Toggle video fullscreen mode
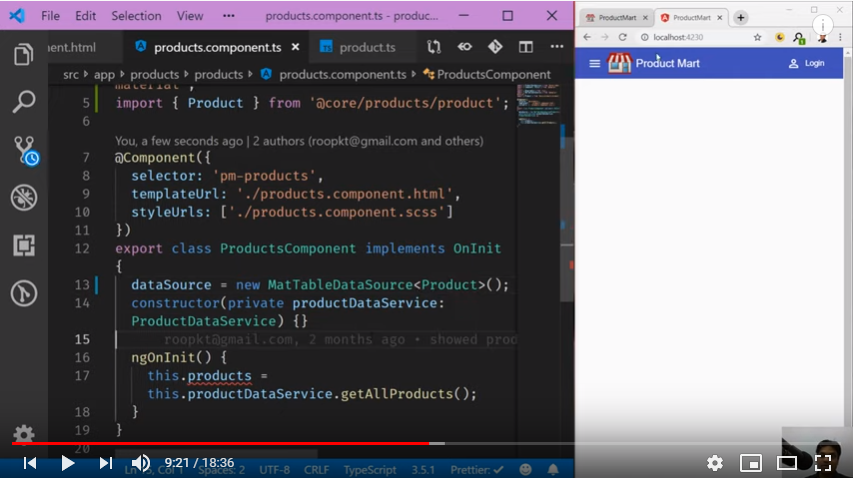Image resolution: width=853 pixels, height=478 pixels. click(823, 462)
